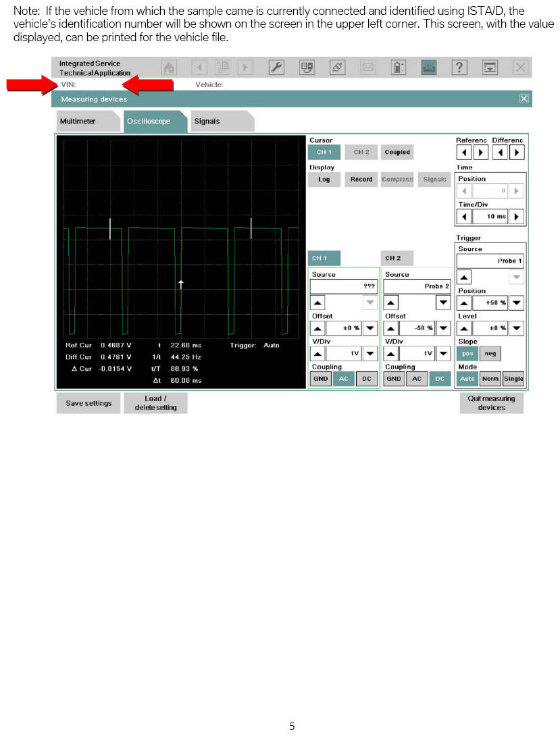Increase Time/Div with right arrow
Image resolution: width=560 pixels, height=736 pixels.
coord(516,216)
